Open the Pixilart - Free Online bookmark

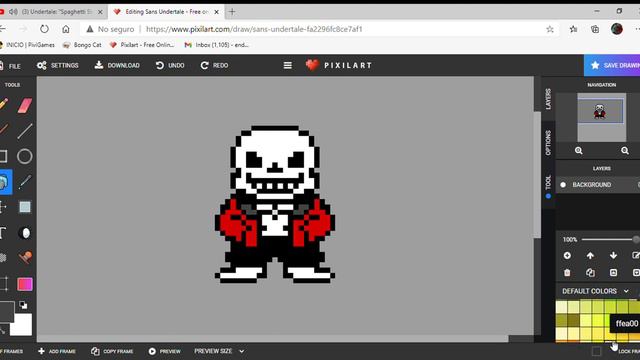click(142, 45)
